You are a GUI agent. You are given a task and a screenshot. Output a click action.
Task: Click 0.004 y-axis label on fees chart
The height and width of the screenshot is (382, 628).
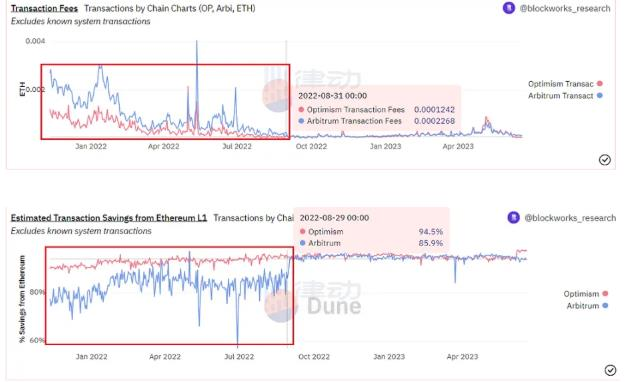point(35,41)
